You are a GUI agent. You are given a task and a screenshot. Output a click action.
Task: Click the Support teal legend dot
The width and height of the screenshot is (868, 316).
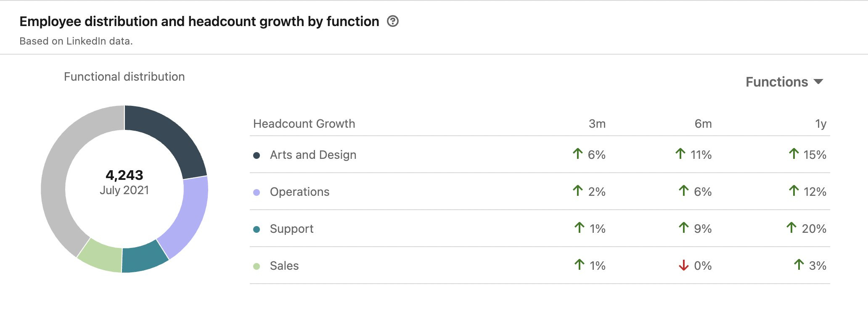click(257, 229)
